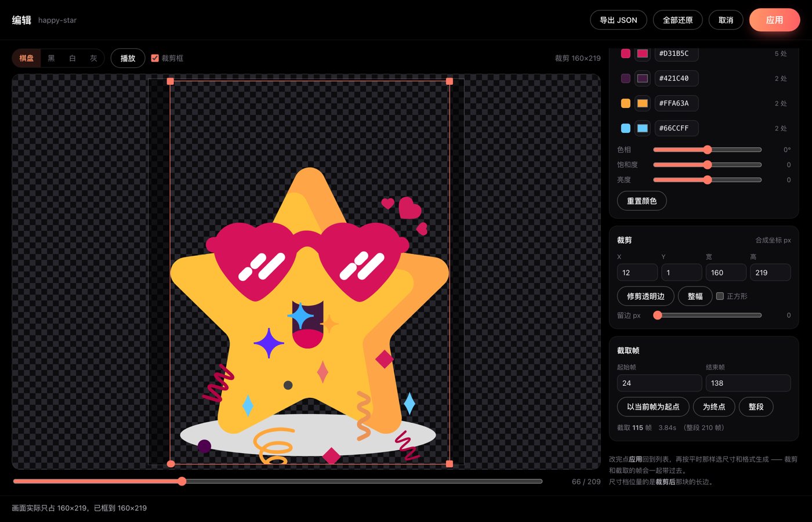Enable the 正方形 checkbox

coord(720,296)
